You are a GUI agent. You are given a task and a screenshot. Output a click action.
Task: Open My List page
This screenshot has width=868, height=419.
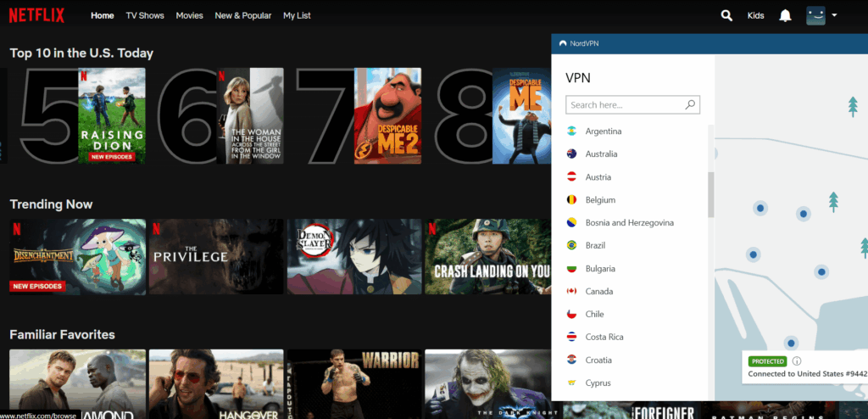pos(297,15)
